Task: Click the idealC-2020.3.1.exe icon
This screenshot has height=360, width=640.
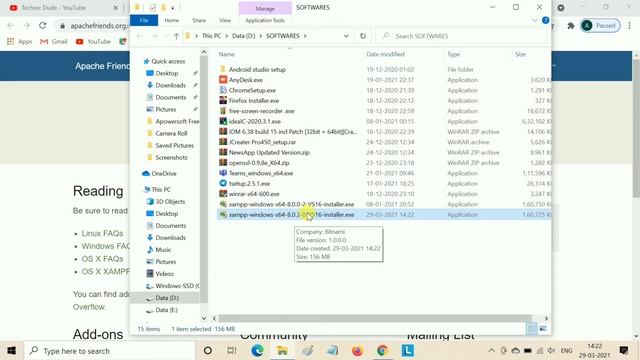Action: (223, 121)
